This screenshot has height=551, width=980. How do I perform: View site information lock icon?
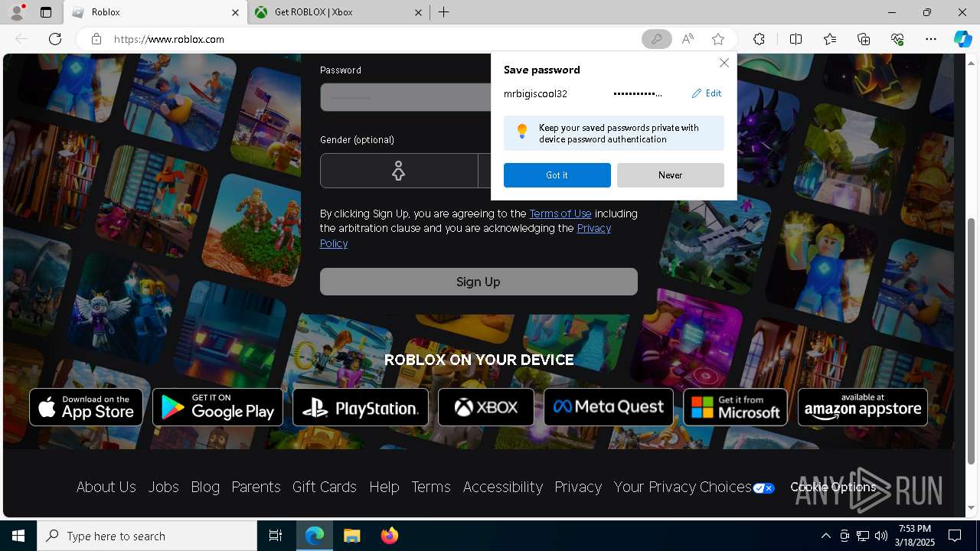(x=96, y=39)
